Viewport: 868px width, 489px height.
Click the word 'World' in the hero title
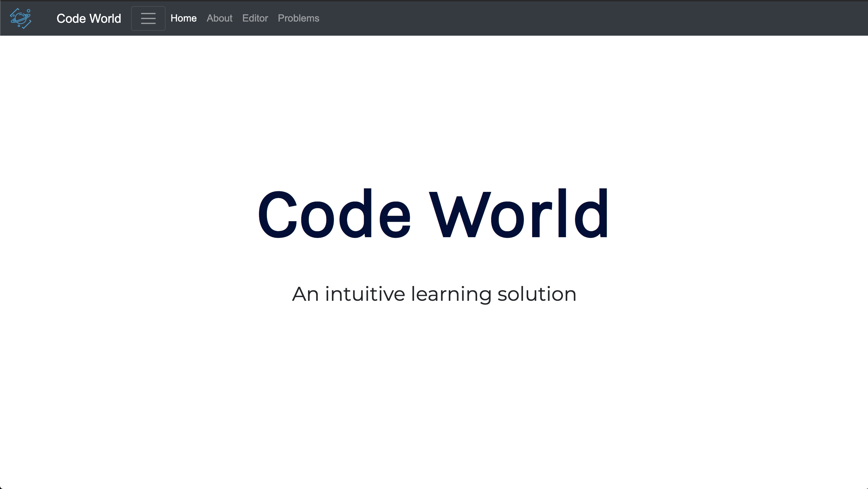(x=518, y=214)
